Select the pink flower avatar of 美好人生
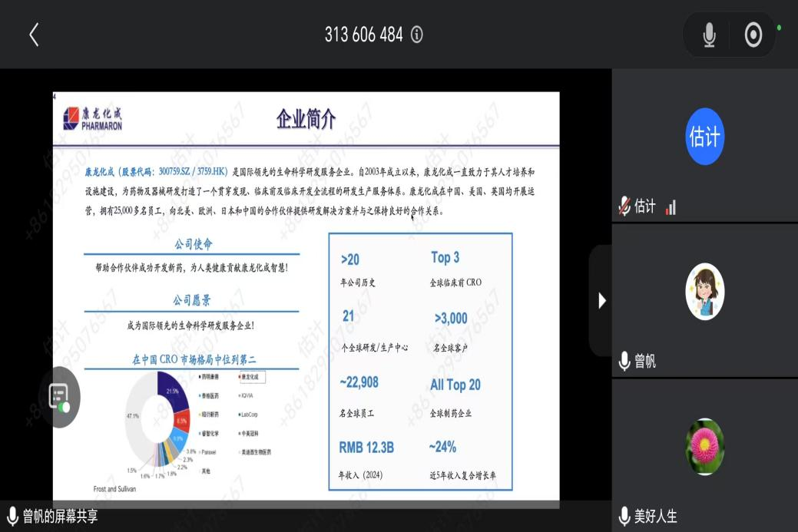Viewport: 798px width, 532px height. (704, 447)
